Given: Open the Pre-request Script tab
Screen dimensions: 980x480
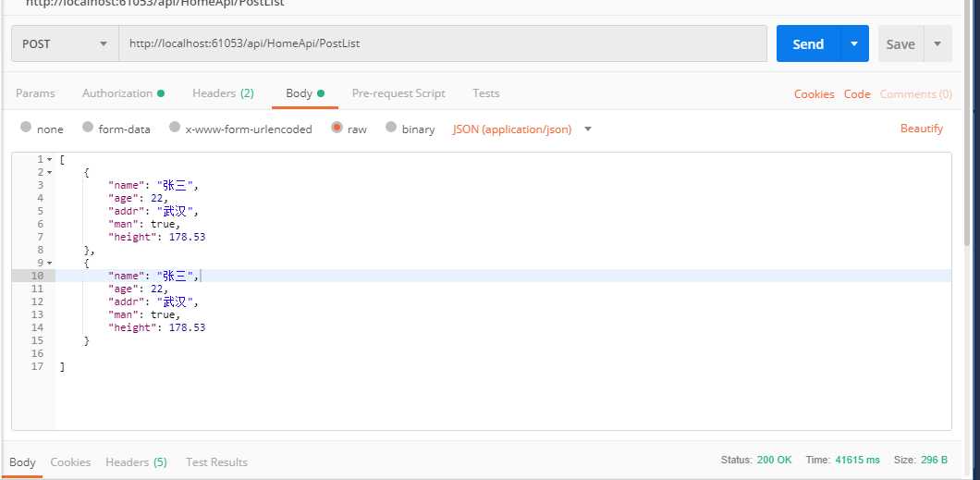Looking at the screenshot, I should click(x=398, y=93).
